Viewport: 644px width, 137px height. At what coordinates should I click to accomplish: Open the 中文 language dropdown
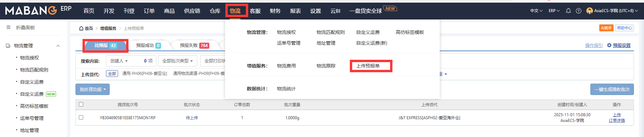[536, 11]
